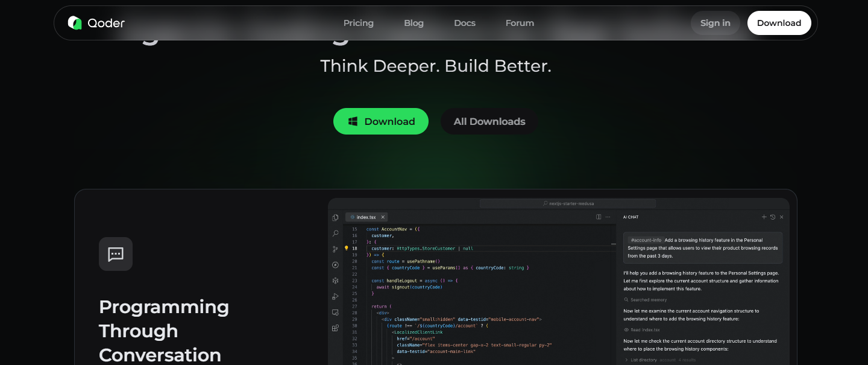Click the magnifier icon beside Searched memory

(x=626, y=300)
